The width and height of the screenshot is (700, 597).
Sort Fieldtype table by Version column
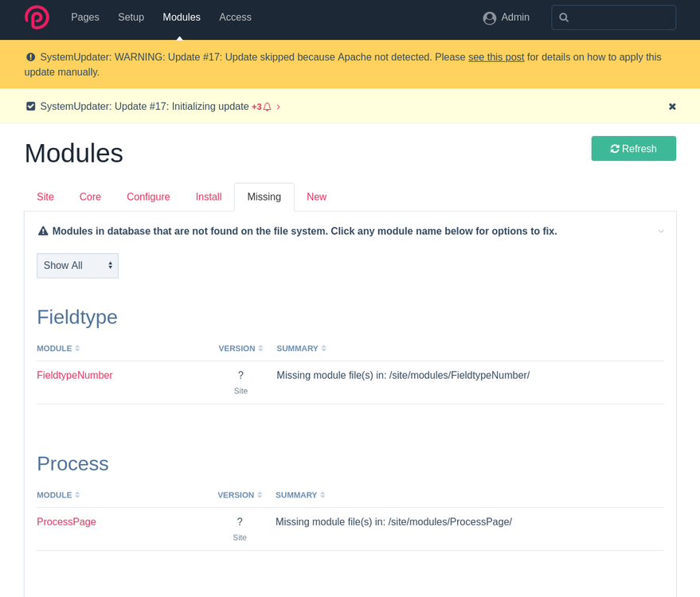click(x=241, y=349)
